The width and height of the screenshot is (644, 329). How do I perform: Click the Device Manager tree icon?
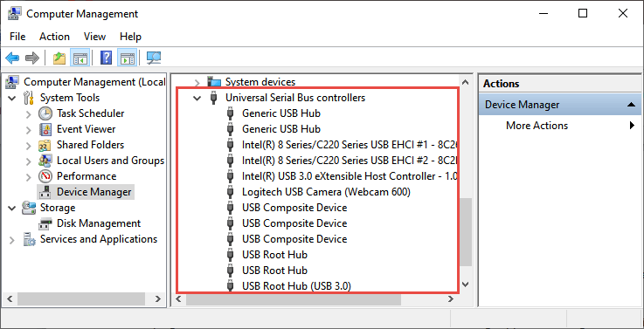pos(45,192)
